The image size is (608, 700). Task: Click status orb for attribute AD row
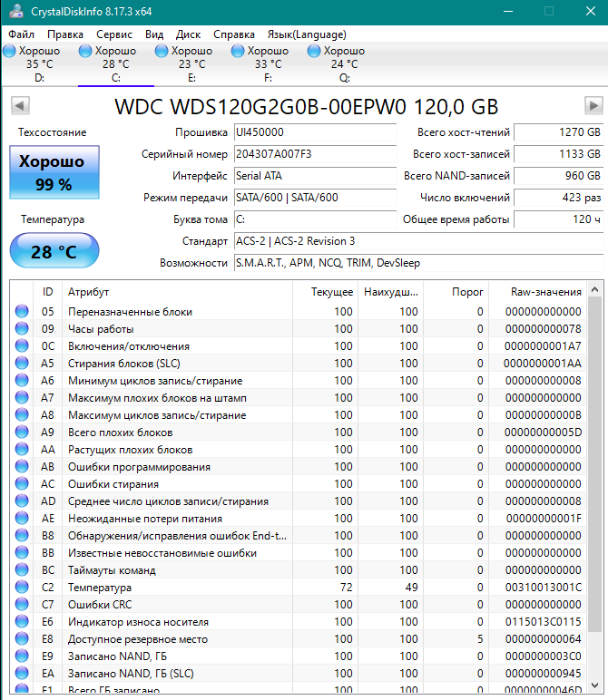[22, 501]
